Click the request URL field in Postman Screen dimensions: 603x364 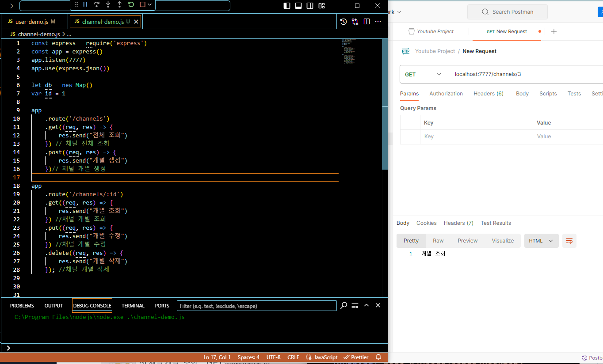pos(526,74)
